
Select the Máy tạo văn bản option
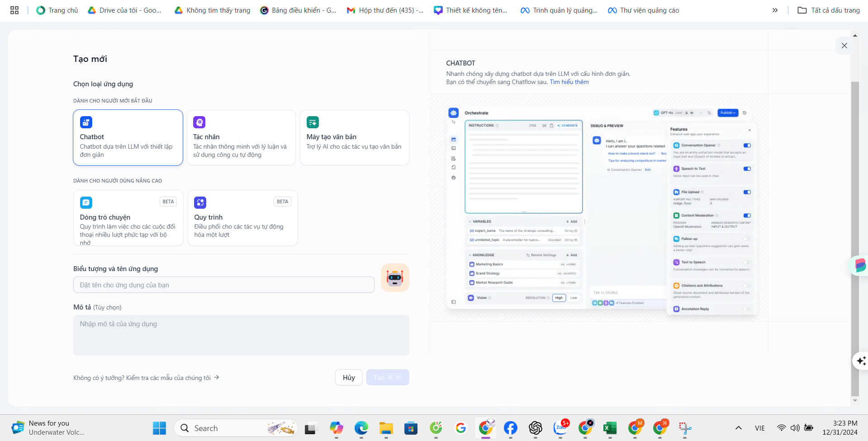[354, 138]
